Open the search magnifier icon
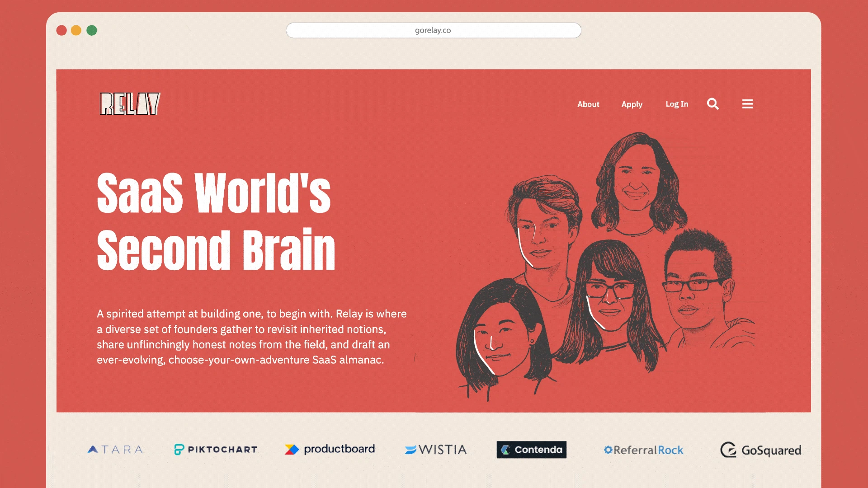 (x=712, y=104)
